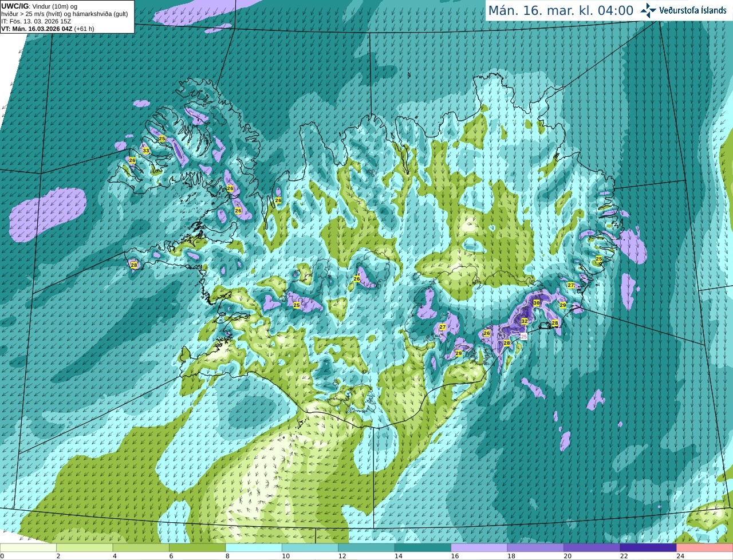This screenshot has width=733, height=560.
Task: Pick the 0–2 m/s pale legend swatch
Action: click(x=28, y=548)
